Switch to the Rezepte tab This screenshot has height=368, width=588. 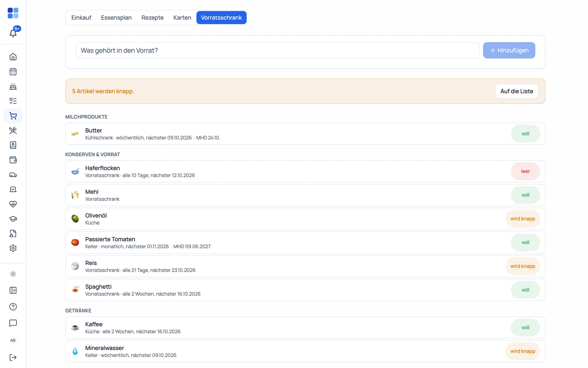(x=152, y=18)
